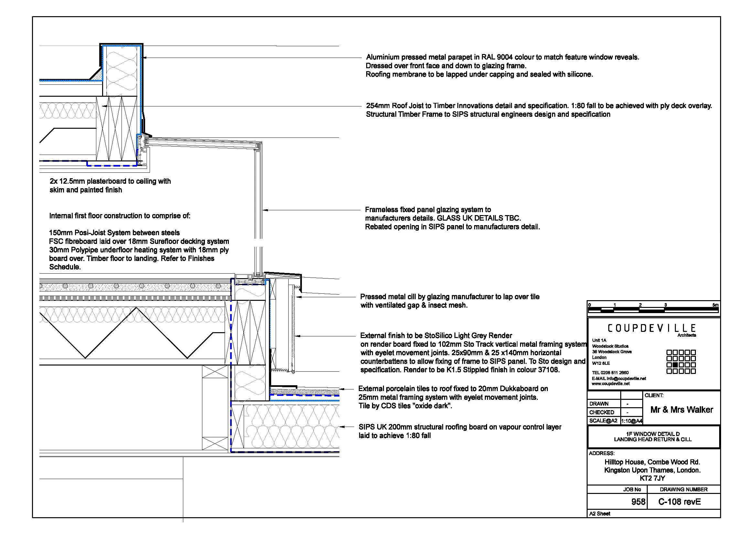The height and width of the screenshot is (535, 756).
Task: Click the scale bar graphic above title block
Action: point(653,309)
